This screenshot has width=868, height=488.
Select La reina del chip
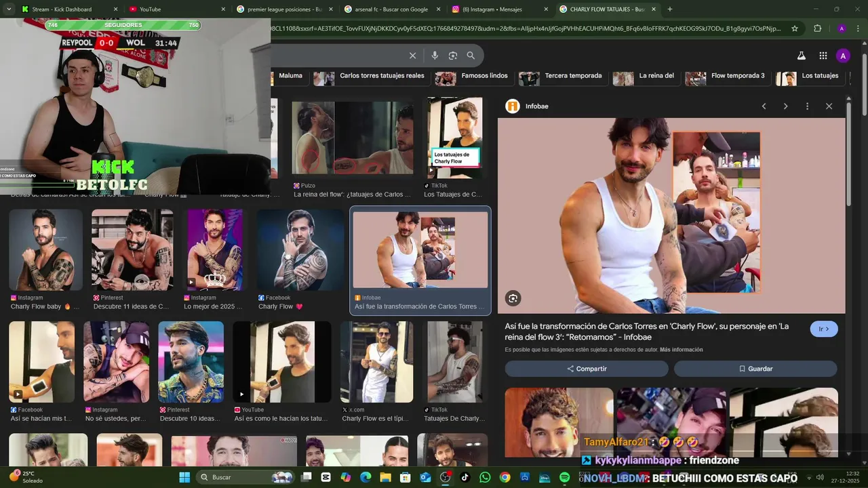pyautogui.click(x=646, y=76)
